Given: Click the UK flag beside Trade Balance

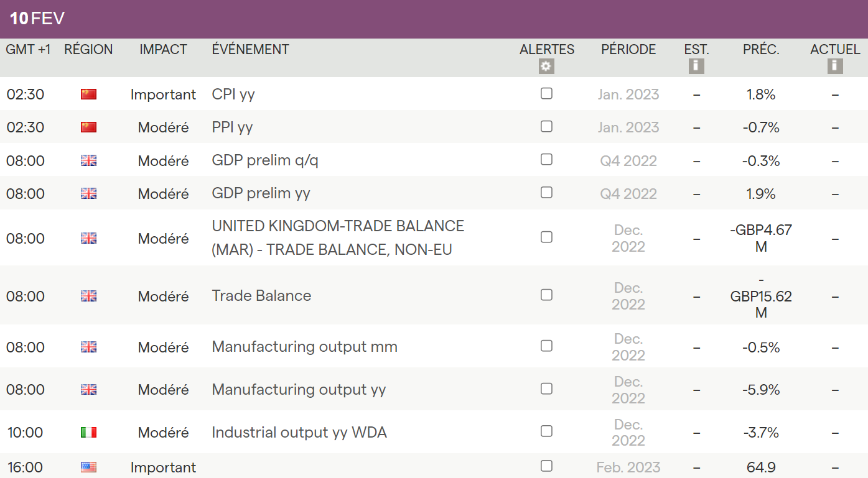Looking at the screenshot, I should (x=89, y=296).
